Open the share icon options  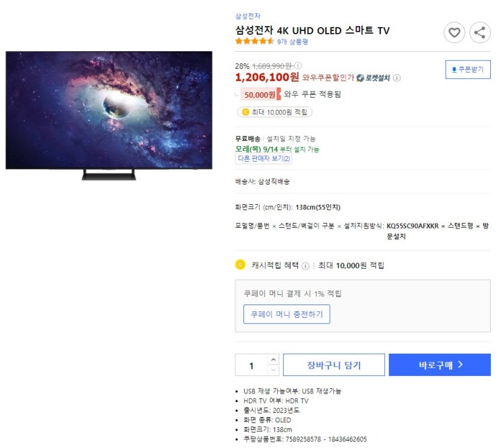(479, 32)
